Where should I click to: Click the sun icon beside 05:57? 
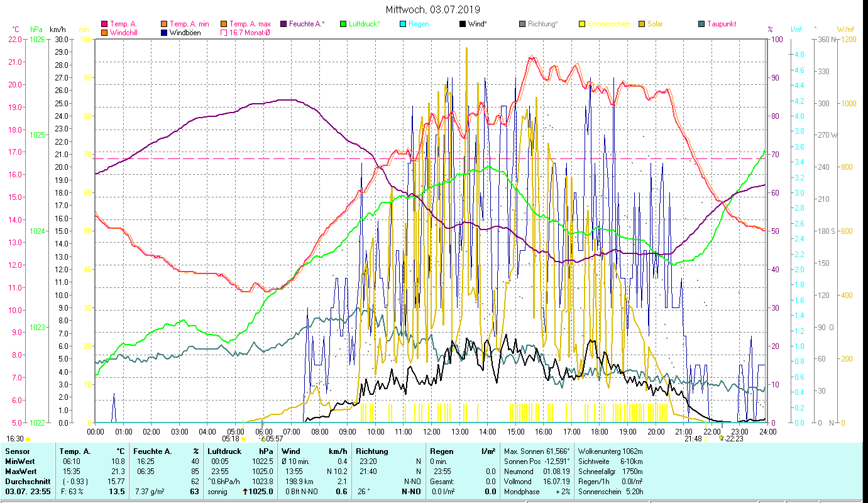tap(263, 439)
